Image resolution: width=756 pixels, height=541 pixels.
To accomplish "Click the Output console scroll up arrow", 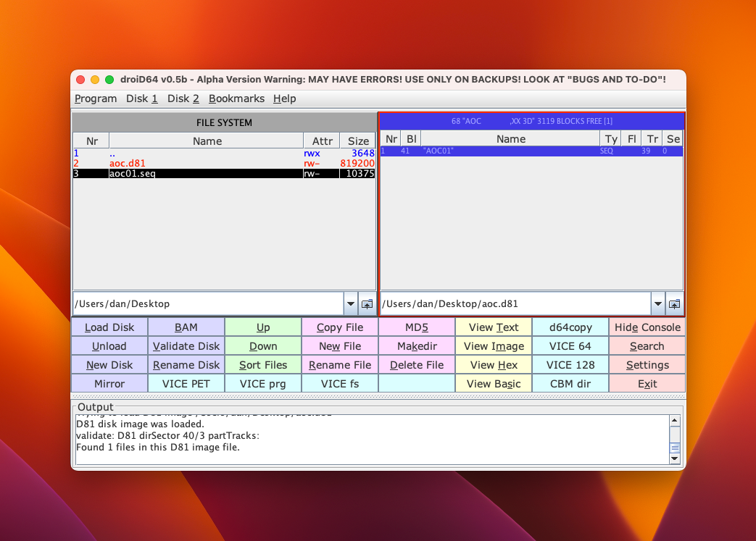I will (x=675, y=421).
